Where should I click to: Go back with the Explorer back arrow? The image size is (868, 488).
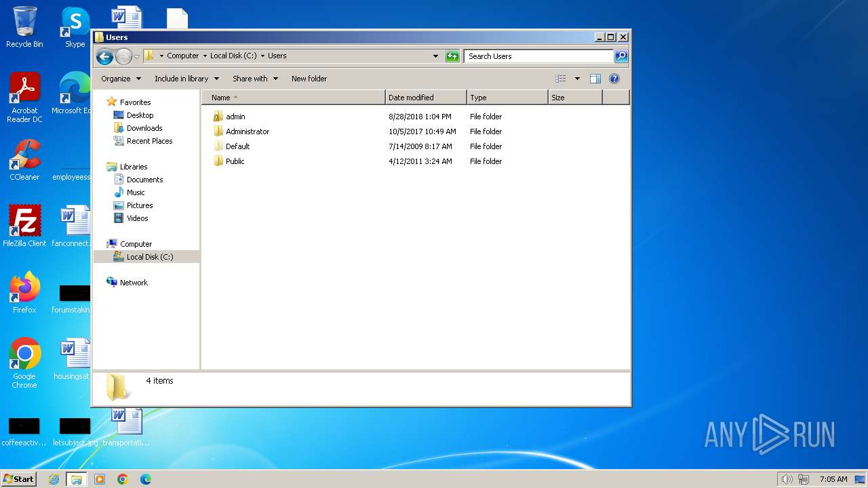(x=104, y=56)
